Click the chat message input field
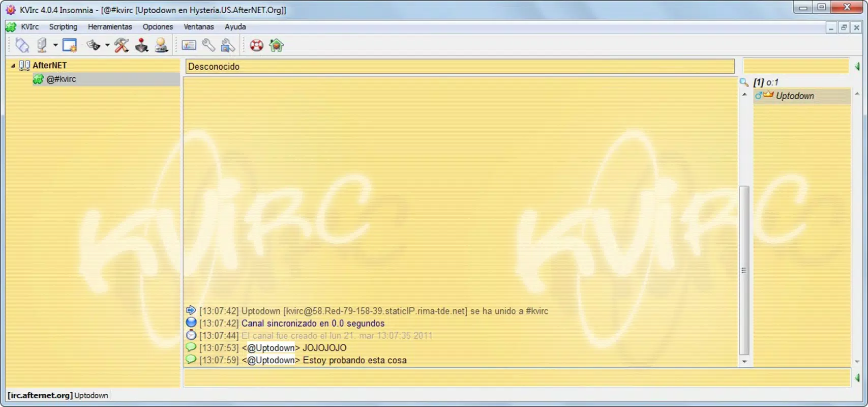Viewport: 868px width, 407px height. pos(517,378)
